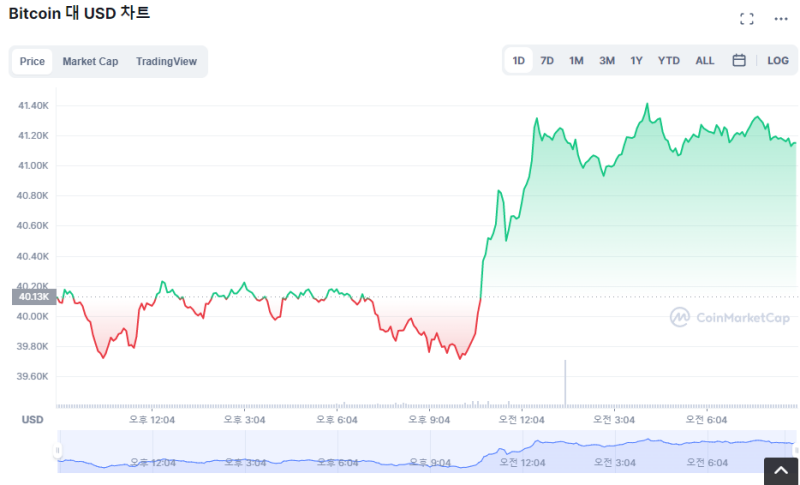Click the 오후 9:04 x-axis label
This screenshot has width=800, height=485.
click(x=429, y=420)
